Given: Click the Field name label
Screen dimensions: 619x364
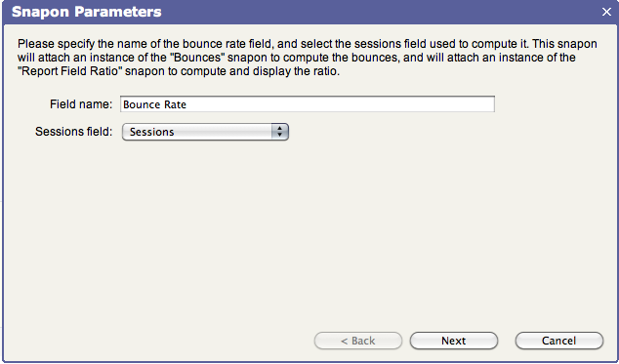Looking at the screenshot, I should click(x=81, y=104).
